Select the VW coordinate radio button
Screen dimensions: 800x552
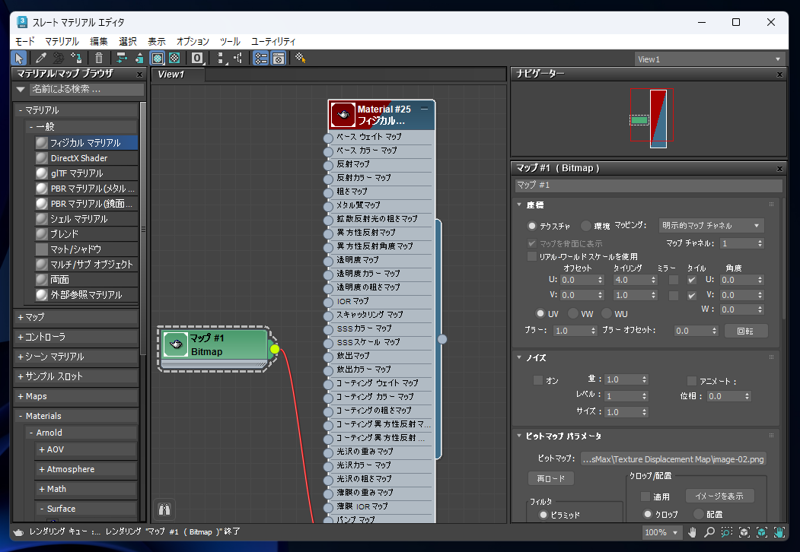(x=573, y=313)
